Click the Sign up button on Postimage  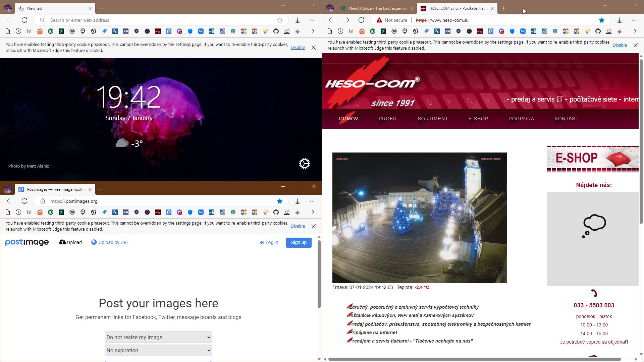[299, 242]
